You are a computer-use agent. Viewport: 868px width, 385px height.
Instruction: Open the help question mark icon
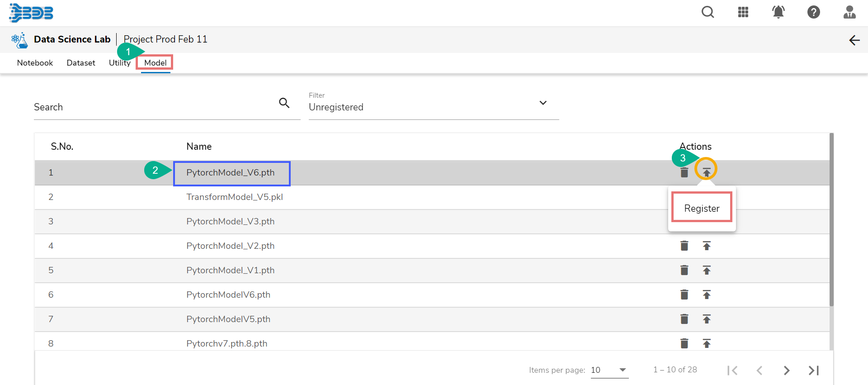tap(813, 12)
